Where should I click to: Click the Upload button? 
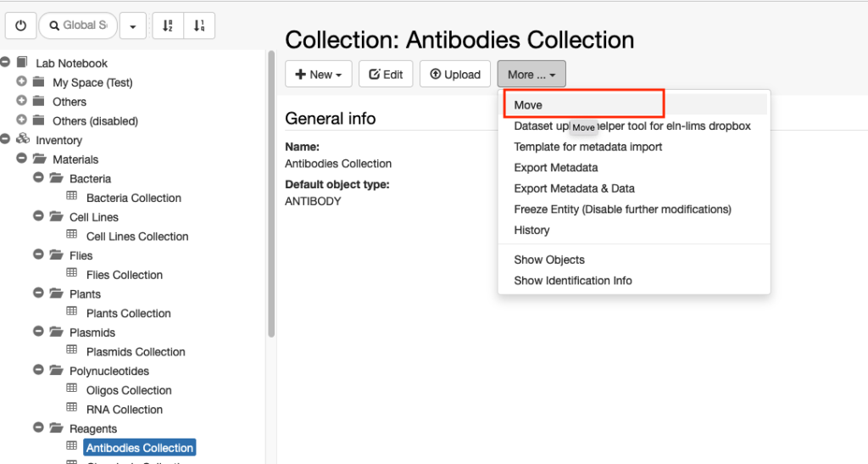[x=455, y=74]
